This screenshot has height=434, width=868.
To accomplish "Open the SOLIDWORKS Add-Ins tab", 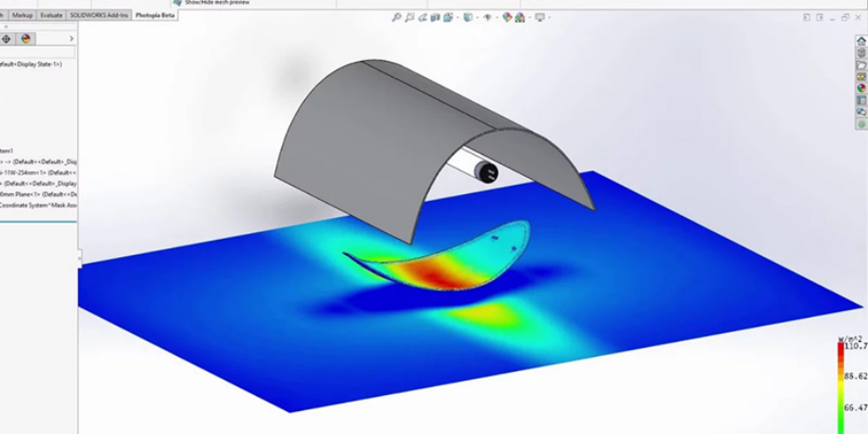I will pyautogui.click(x=100, y=15).
